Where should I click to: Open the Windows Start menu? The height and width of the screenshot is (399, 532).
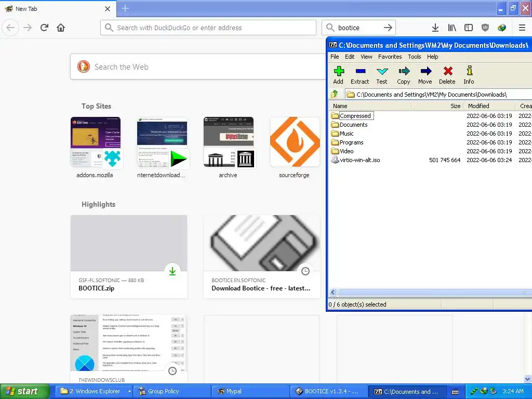pyautogui.click(x=24, y=391)
